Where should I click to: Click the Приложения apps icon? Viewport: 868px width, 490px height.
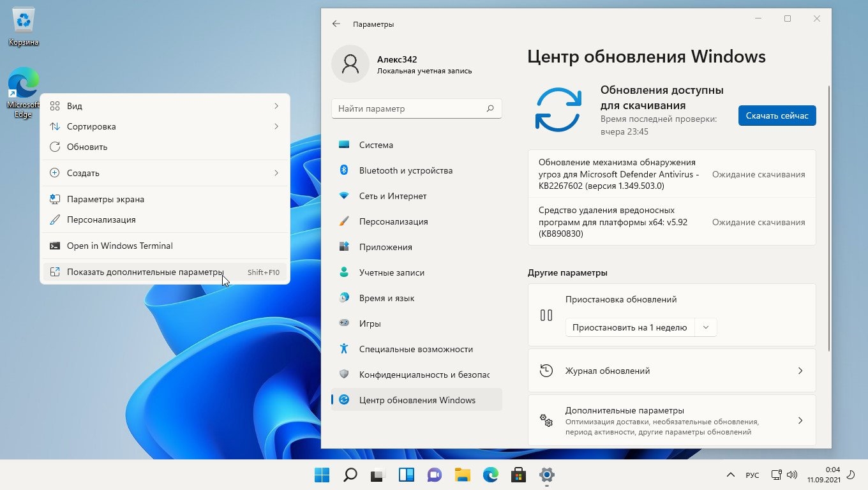click(x=344, y=247)
